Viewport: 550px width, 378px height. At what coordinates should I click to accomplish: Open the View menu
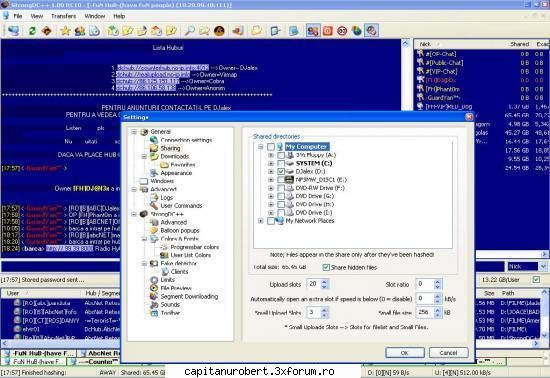pos(36,16)
